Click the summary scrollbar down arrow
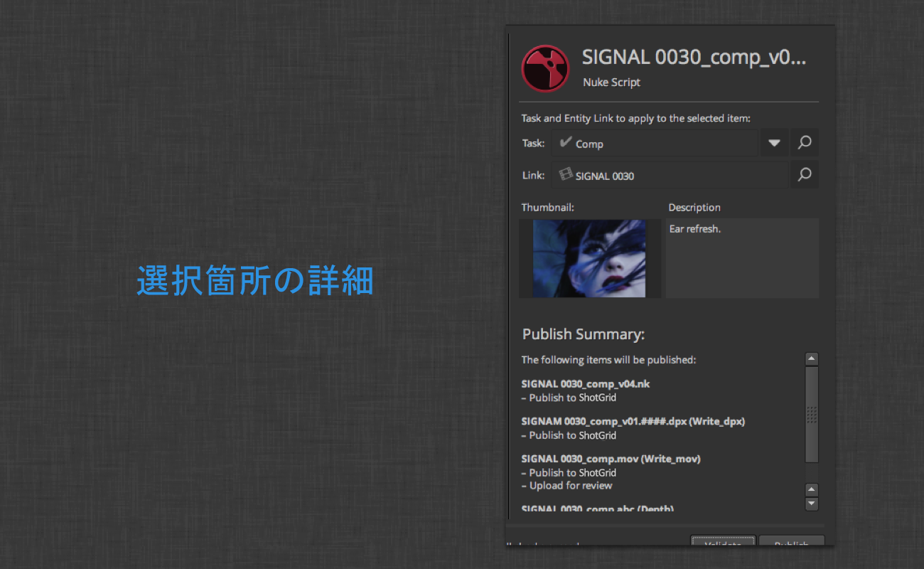 (x=812, y=504)
